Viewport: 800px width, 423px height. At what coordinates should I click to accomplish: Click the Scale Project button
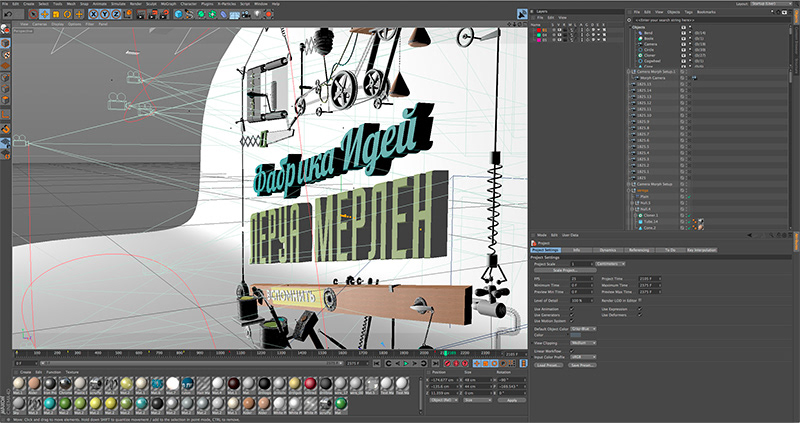[x=565, y=270]
